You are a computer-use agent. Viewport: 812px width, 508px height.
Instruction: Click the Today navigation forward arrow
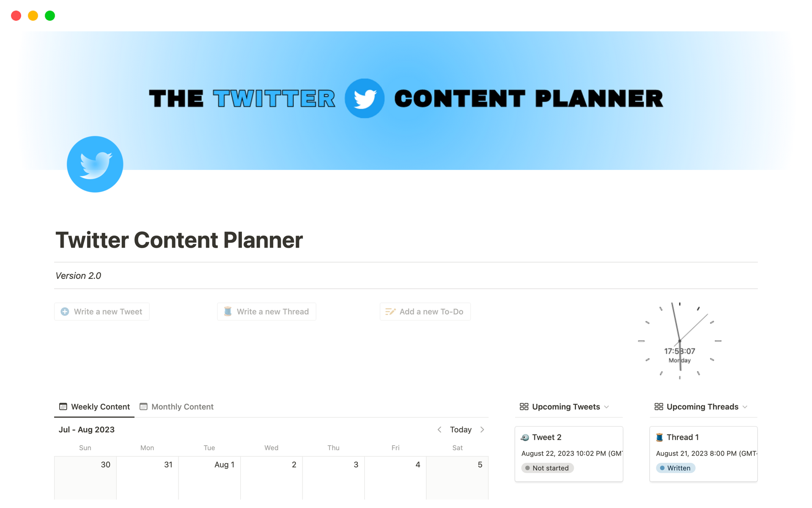pyautogui.click(x=482, y=430)
